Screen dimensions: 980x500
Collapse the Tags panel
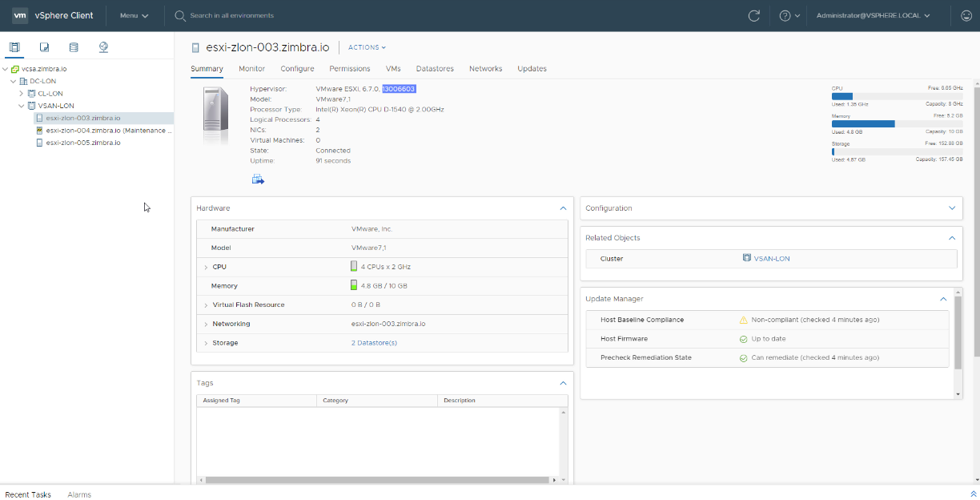(563, 383)
